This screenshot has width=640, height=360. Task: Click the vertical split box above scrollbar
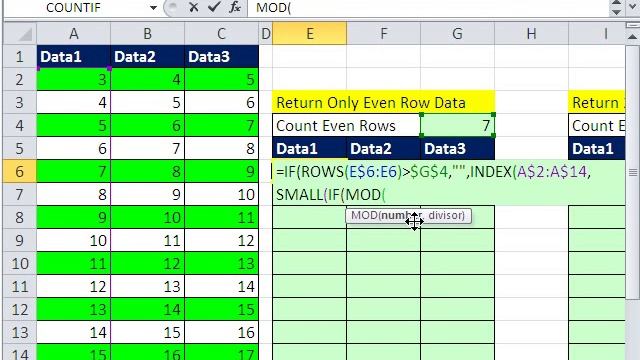pos(632,25)
